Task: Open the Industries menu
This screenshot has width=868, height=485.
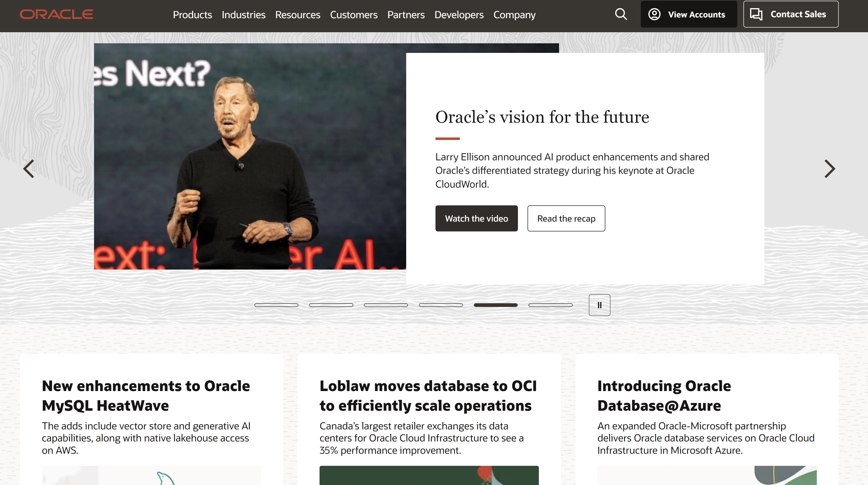Action: coord(244,15)
